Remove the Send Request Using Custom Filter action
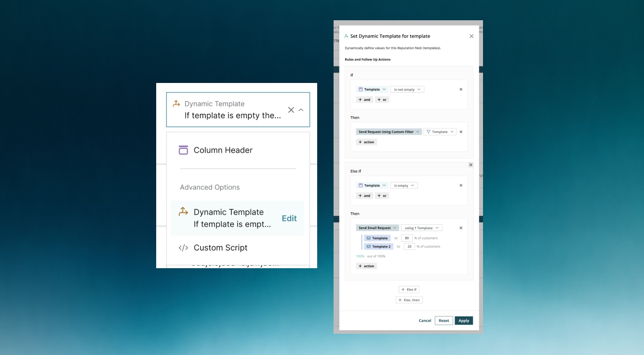 (x=461, y=132)
